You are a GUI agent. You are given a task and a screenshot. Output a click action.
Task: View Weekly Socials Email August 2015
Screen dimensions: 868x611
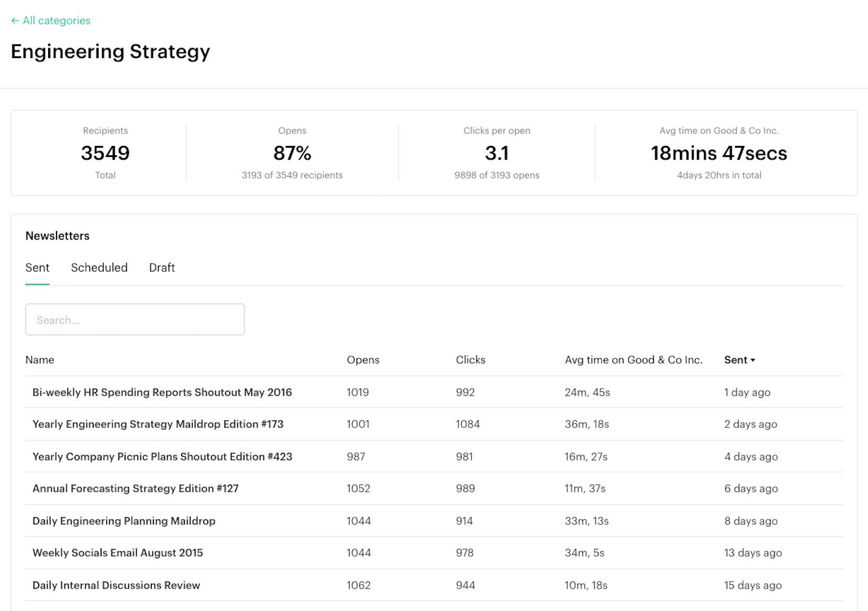(x=117, y=553)
